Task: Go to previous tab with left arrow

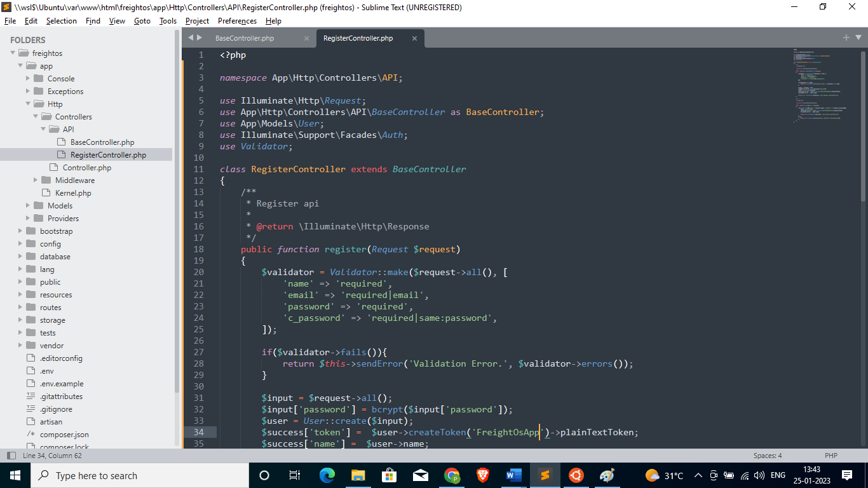Action: [x=190, y=38]
